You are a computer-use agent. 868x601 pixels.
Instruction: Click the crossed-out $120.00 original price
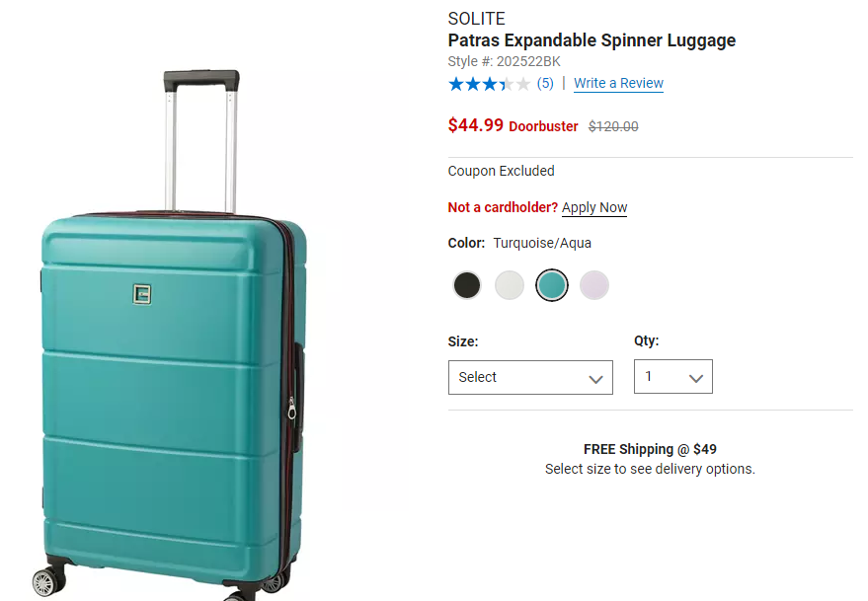[x=613, y=126]
